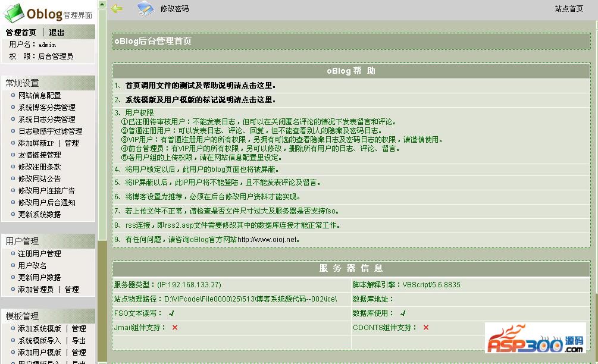
Task: Click the Jmail组件支持 red X icon
Action: point(175,328)
